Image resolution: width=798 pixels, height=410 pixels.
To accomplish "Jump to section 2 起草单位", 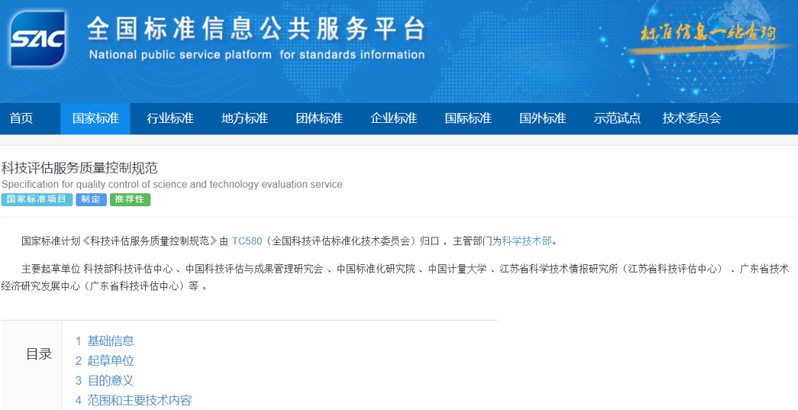I will pyautogui.click(x=105, y=361).
